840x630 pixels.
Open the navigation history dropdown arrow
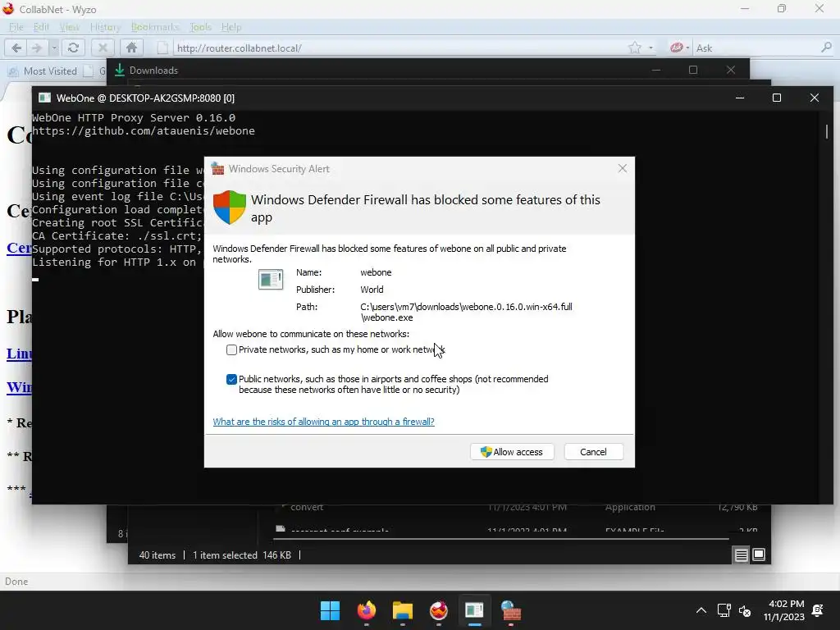tap(54, 48)
